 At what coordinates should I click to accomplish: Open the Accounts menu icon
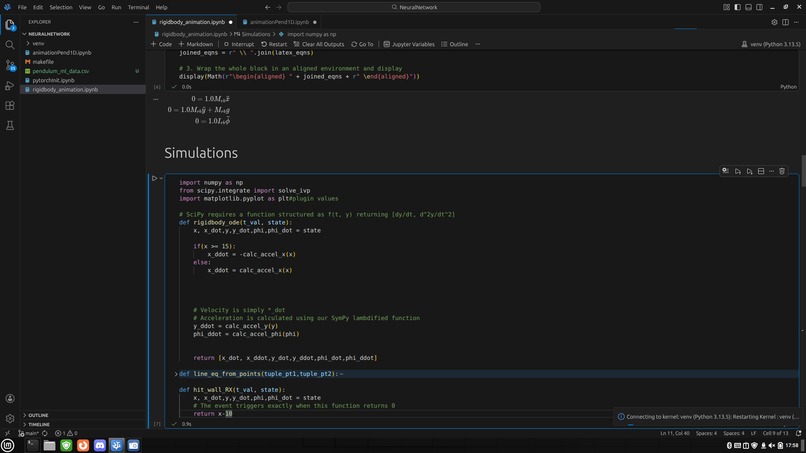click(10, 398)
